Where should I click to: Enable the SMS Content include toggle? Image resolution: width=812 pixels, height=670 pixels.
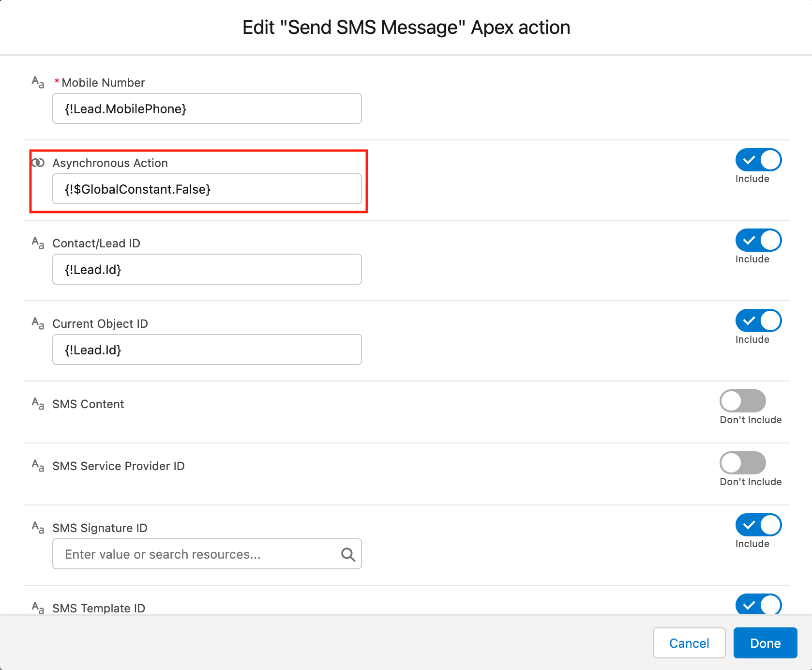[x=742, y=401]
